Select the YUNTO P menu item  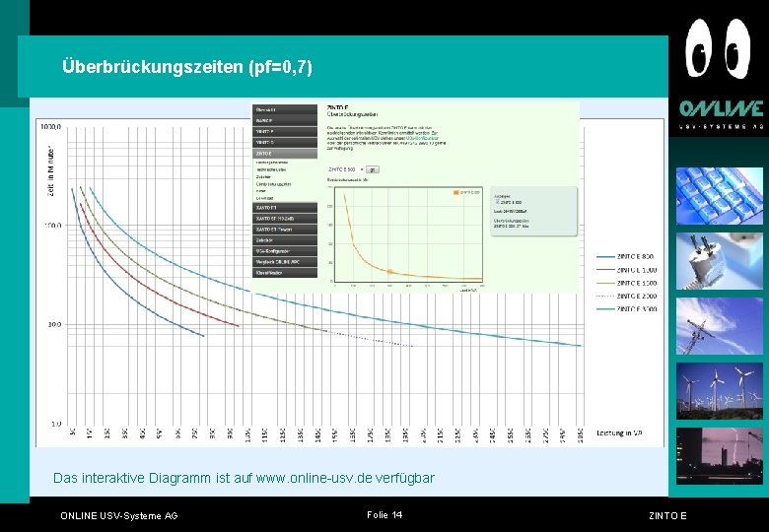285,131
